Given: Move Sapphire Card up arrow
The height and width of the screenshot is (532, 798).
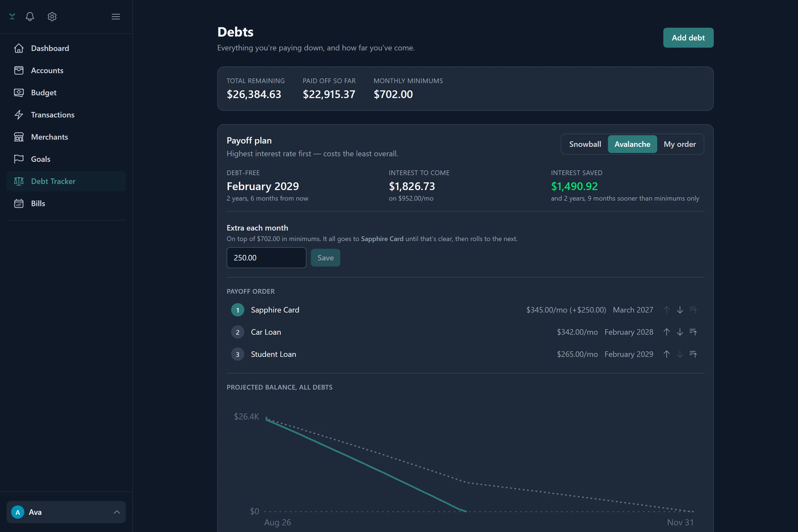Looking at the screenshot, I should (666, 310).
